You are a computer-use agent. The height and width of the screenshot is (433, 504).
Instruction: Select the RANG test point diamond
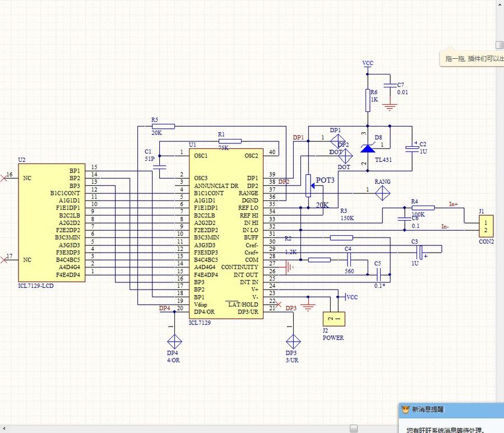click(x=382, y=193)
